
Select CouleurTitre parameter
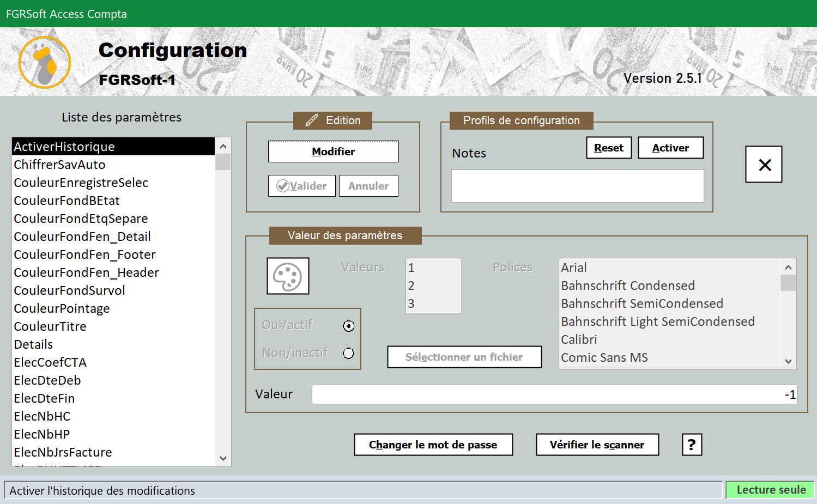113,326
